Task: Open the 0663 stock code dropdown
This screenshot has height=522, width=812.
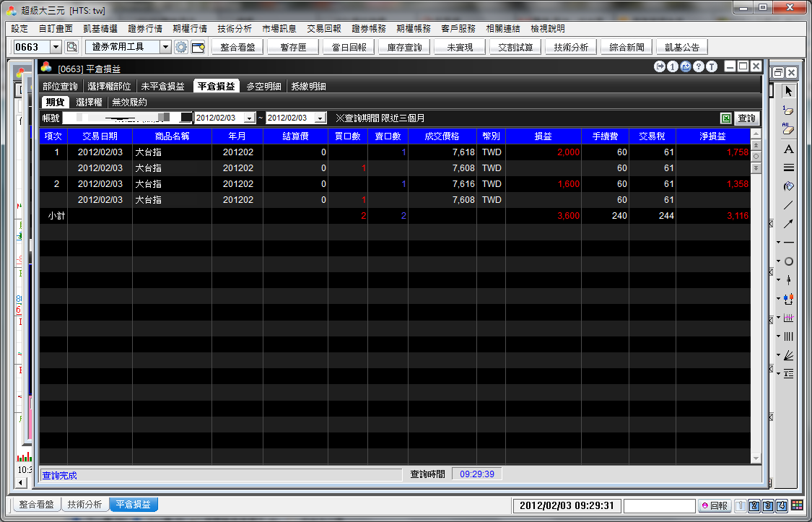Action: pos(56,47)
